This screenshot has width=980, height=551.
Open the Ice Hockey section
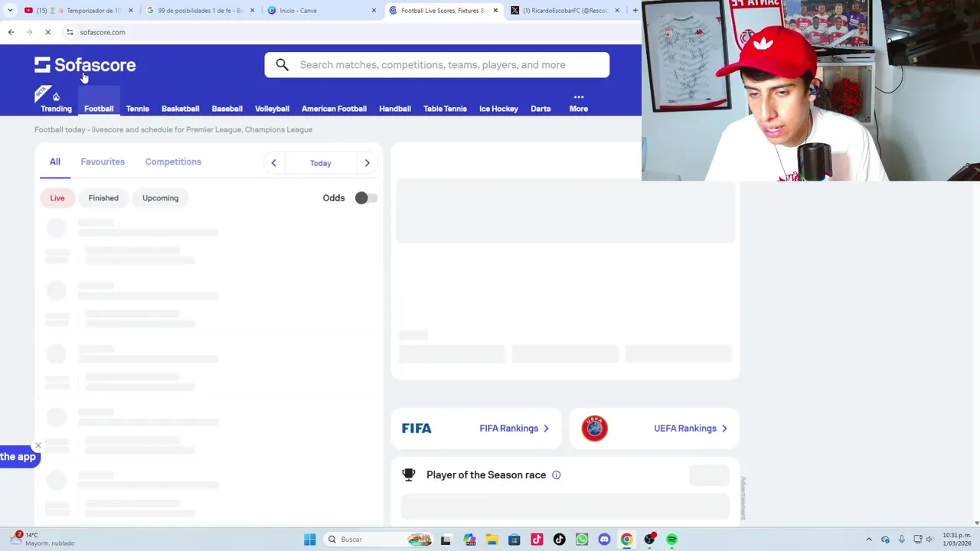coord(498,109)
